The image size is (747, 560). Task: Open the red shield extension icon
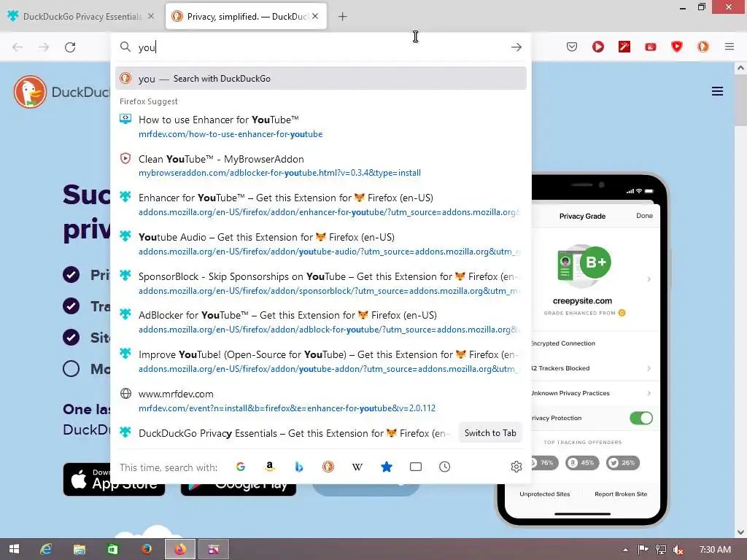[676, 47]
